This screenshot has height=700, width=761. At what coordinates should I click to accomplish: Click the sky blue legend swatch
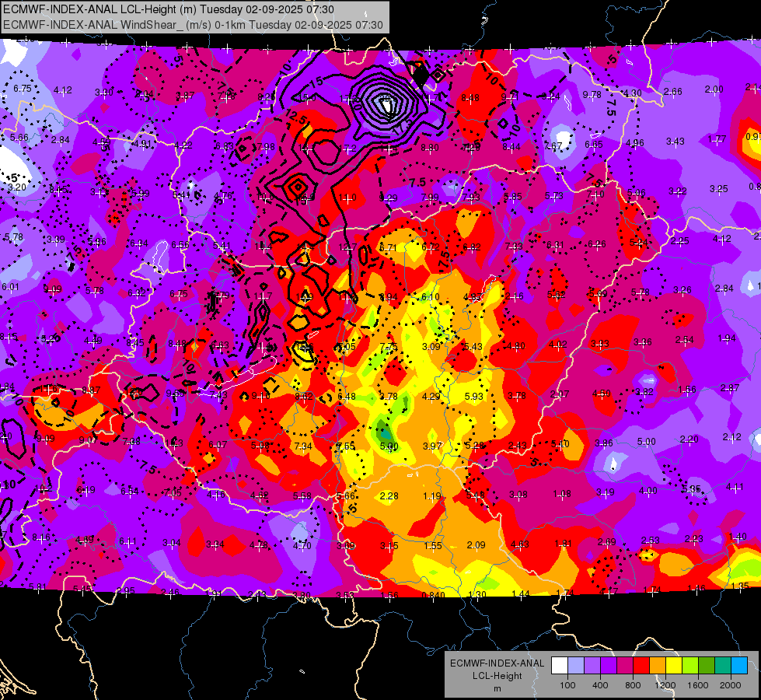739,666
